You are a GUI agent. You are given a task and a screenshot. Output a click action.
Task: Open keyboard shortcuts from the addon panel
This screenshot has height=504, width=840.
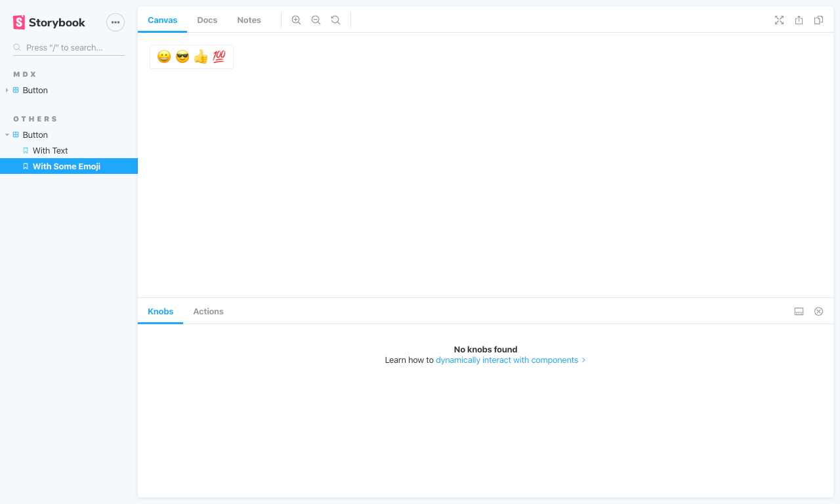pos(799,311)
